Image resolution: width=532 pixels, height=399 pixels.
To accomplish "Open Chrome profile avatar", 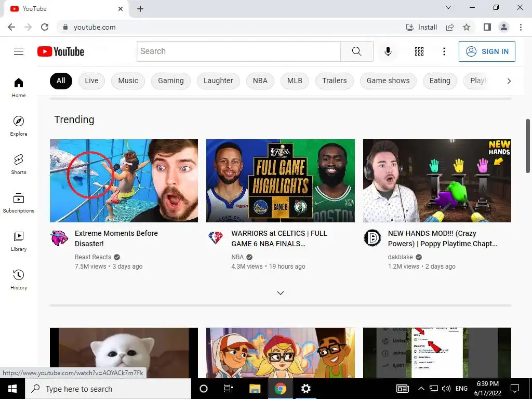I will [504, 27].
